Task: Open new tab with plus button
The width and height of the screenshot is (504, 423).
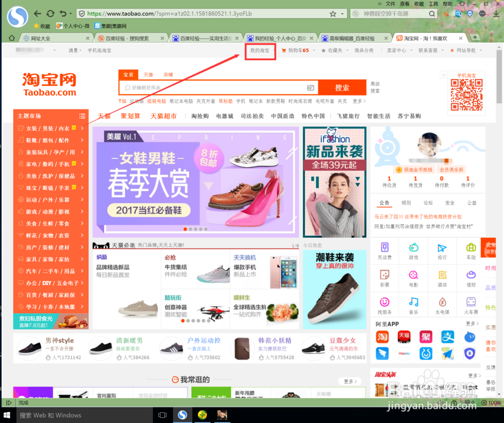Action: [x=475, y=38]
